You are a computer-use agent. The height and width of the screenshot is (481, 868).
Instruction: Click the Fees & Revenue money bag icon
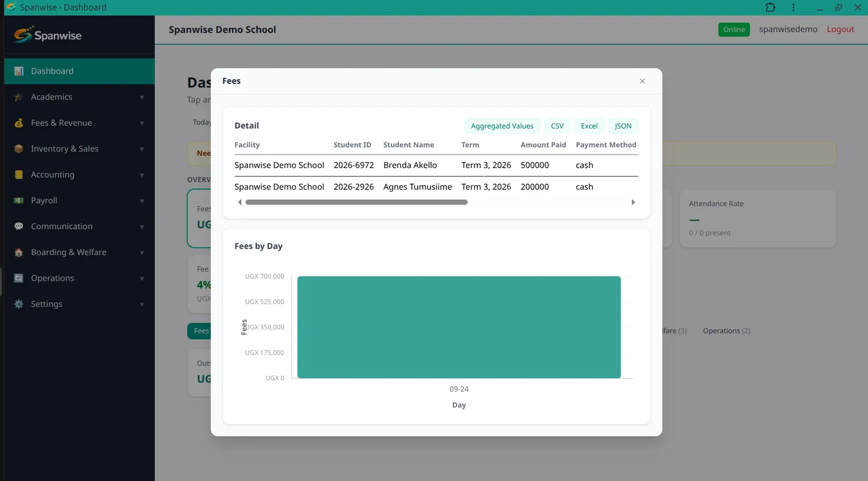point(19,123)
